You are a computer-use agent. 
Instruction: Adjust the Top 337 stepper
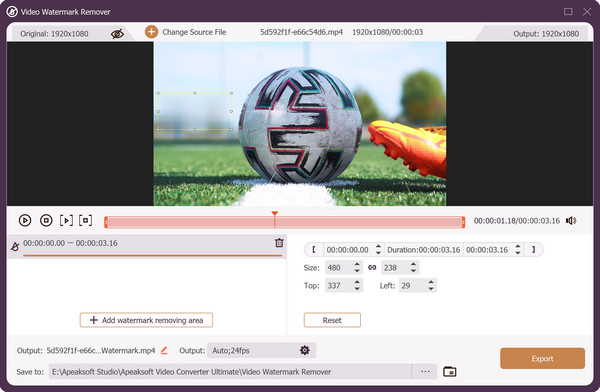[357, 286]
